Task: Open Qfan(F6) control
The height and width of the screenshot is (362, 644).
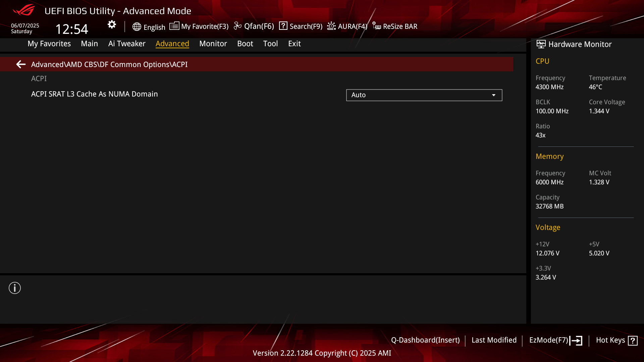Action: (x=259, y=26)
